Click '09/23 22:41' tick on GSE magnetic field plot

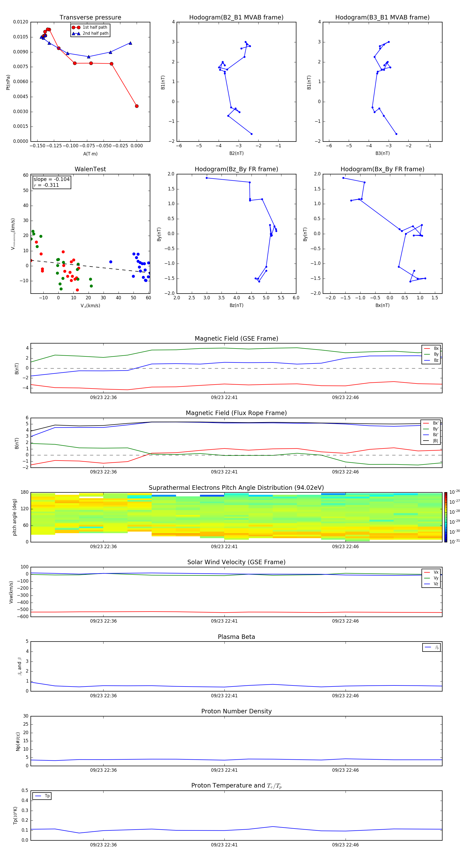click(x=224, y=398)
